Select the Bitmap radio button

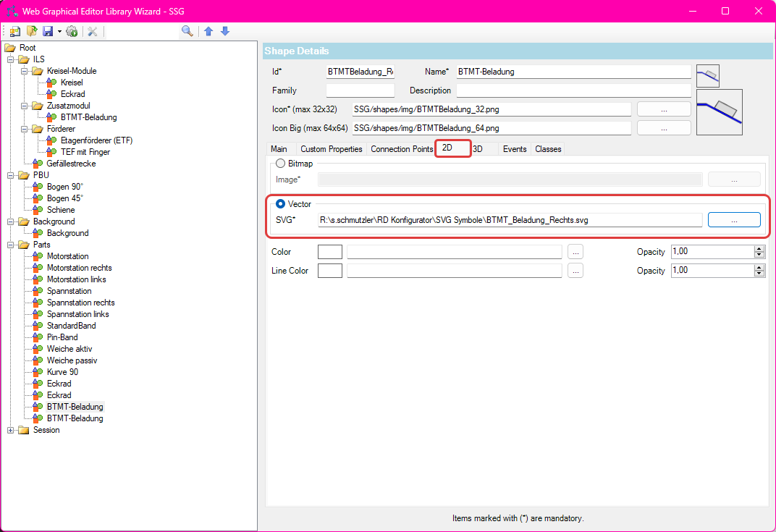click(x=281, y=164)
